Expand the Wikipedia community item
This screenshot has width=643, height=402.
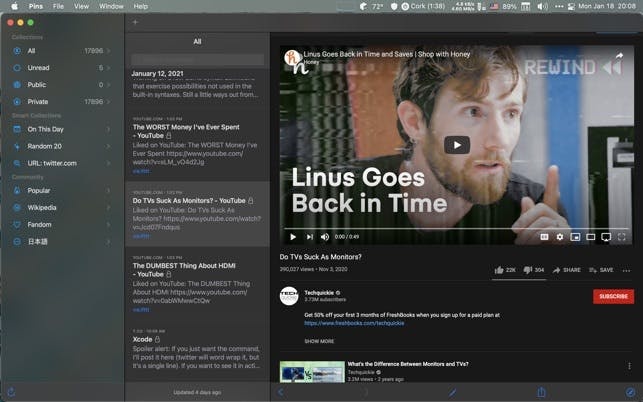coord(108,207)
